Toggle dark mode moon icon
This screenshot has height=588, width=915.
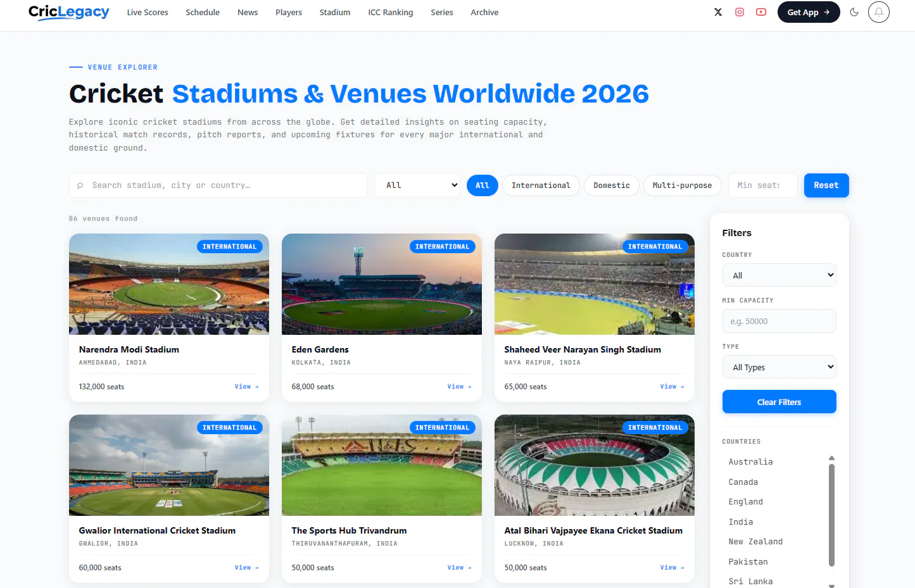tap(854, 12)
